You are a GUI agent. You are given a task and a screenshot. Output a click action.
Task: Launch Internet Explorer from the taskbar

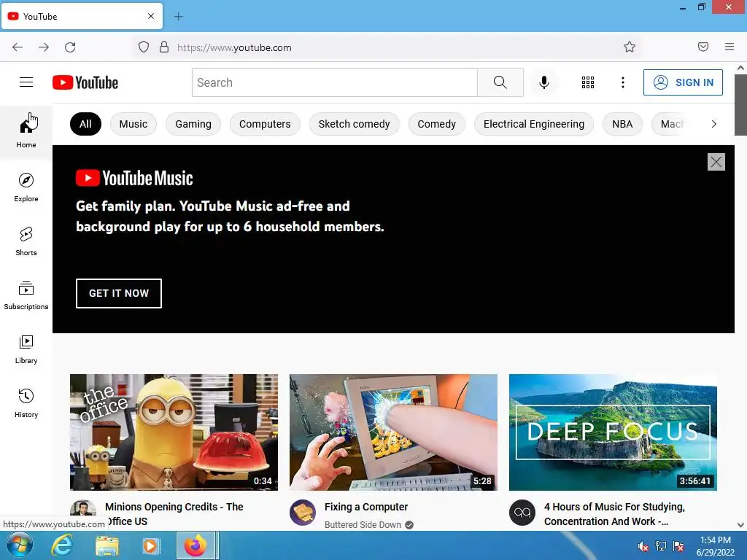coord(62,545)
